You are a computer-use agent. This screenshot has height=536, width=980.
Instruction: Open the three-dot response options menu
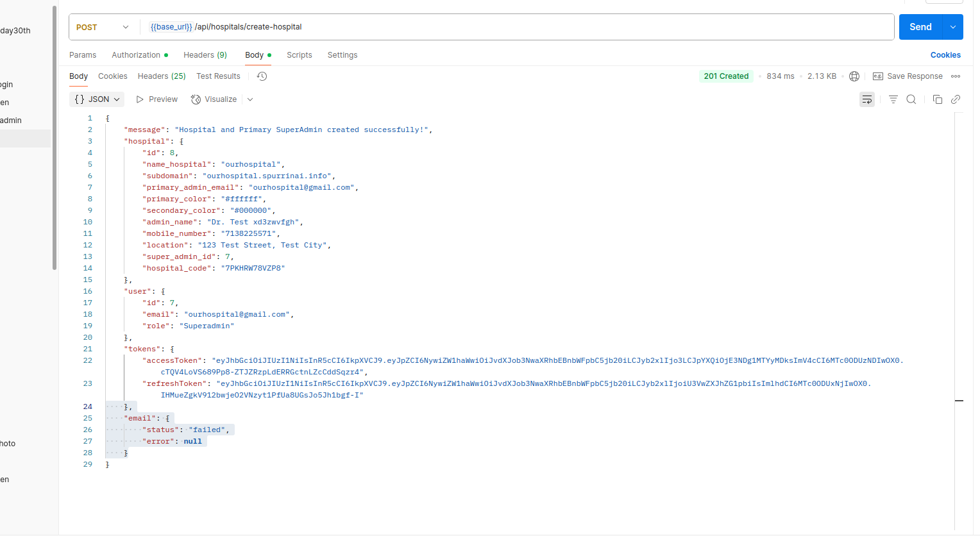956,76
